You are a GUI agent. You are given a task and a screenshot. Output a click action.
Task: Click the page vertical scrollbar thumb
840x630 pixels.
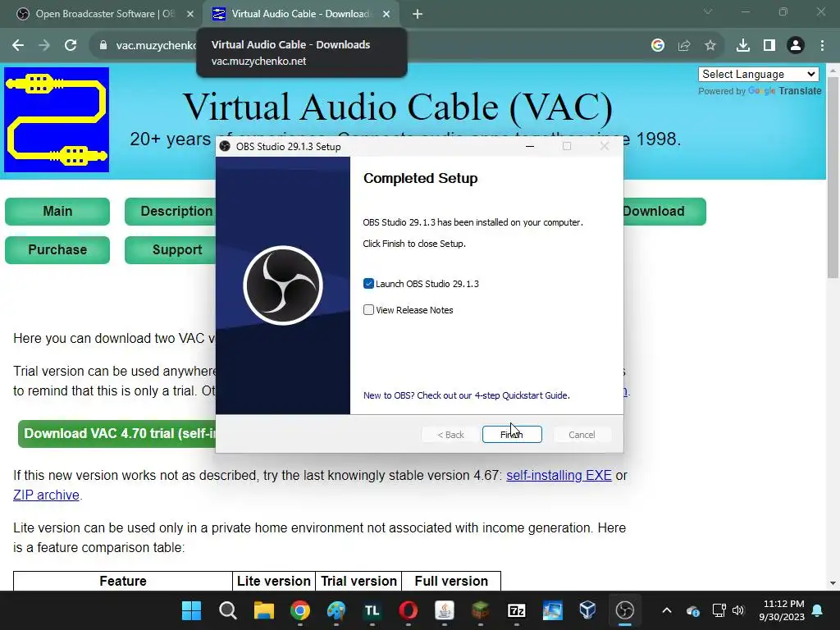833,177
